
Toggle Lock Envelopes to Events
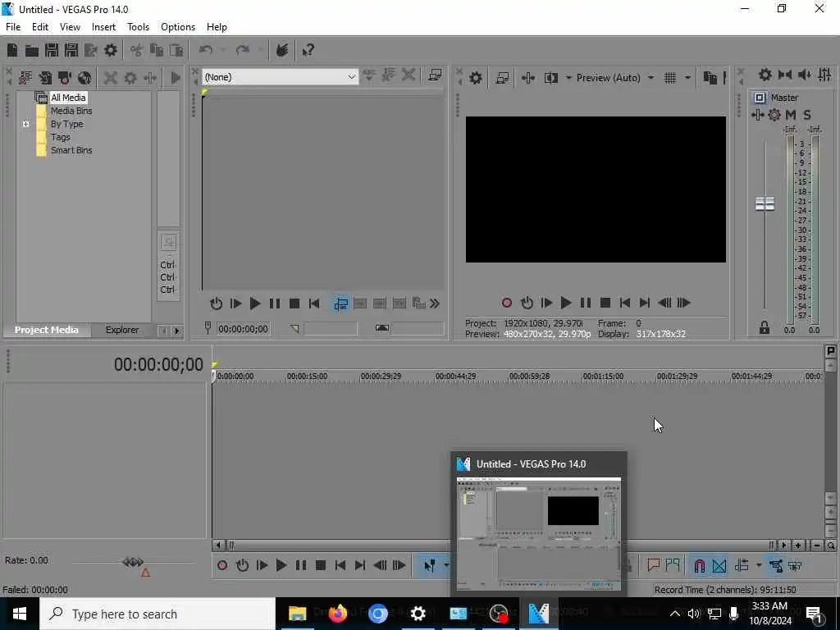[x=776, y=566]
